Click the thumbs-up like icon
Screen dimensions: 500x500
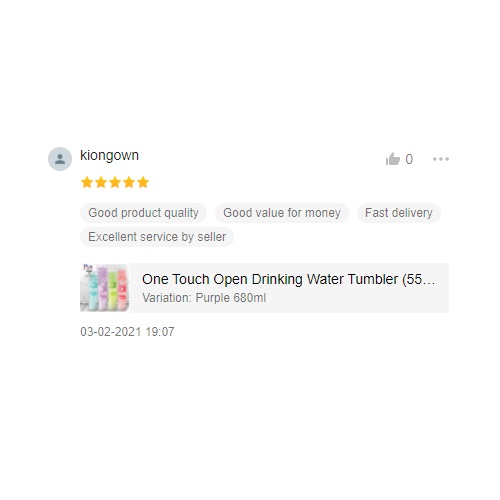click(393, 159)
